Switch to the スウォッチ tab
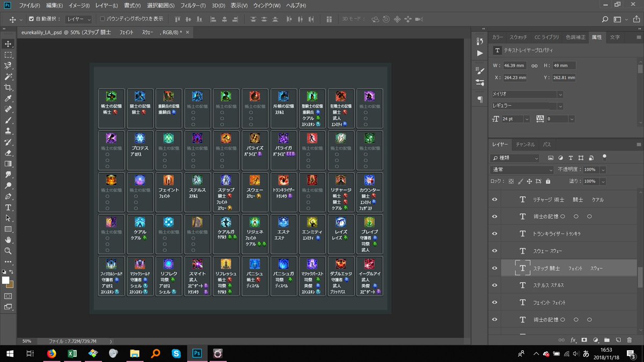Image resolution: width=644 pixels, height=362 pixels. [518, 37]
